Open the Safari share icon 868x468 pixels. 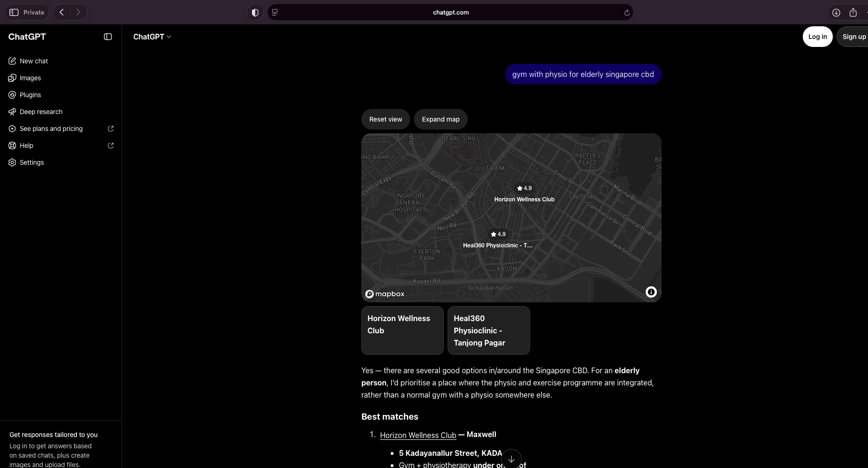[853, 13]
